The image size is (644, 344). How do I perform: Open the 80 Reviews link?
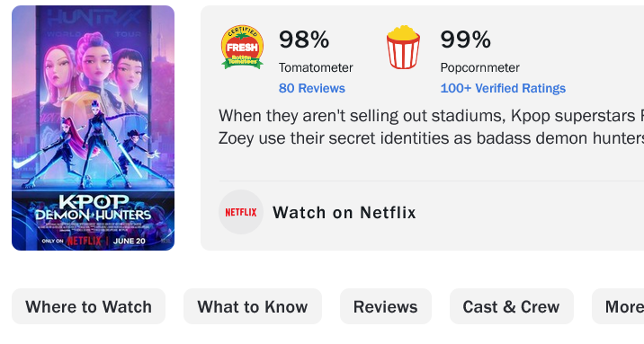point(312,88)
